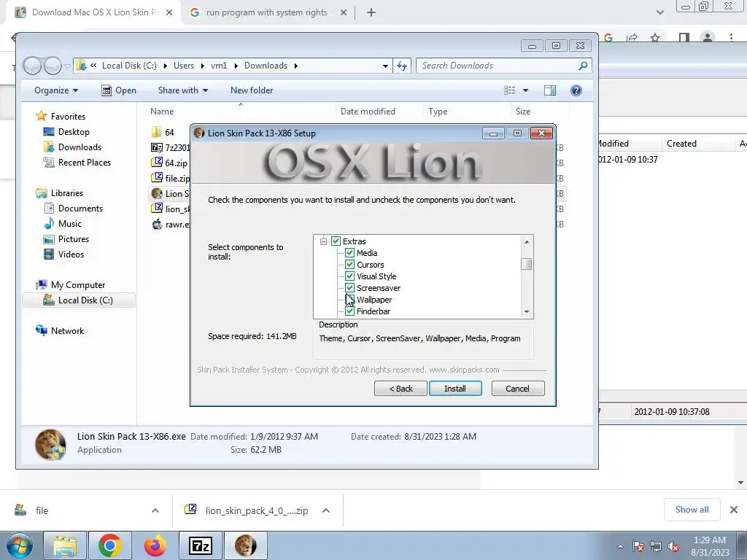Select the rawr.exe apple icon file

(x=171, y=225)
